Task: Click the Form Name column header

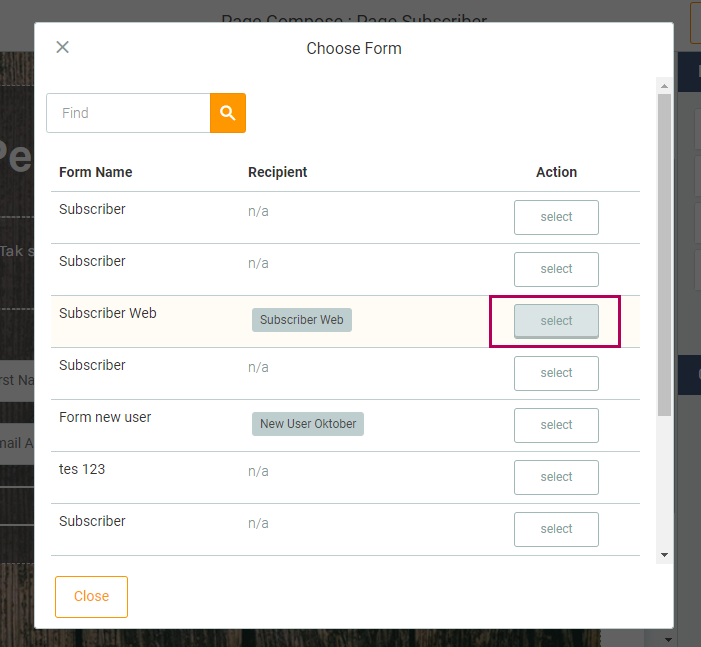Action: click(96, 172)
